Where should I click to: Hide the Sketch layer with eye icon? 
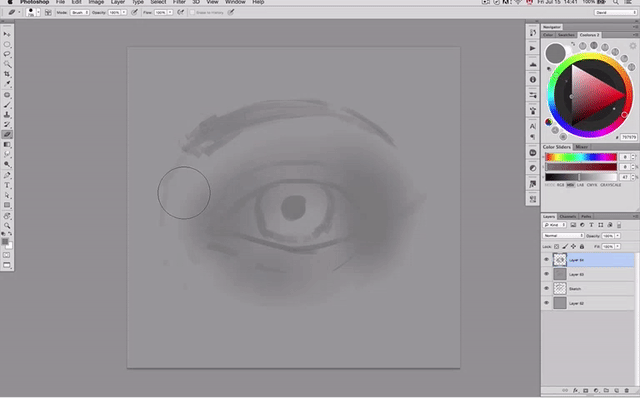click(547, 289)
